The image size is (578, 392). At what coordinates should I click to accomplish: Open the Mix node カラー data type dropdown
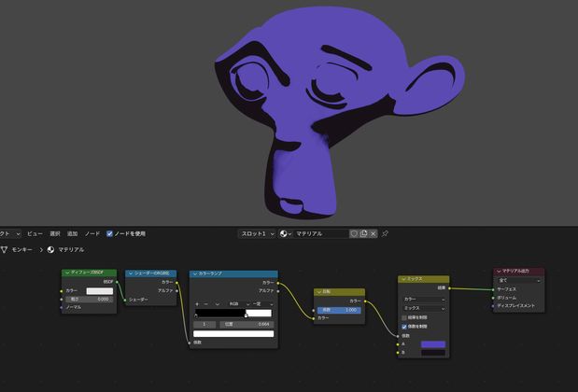pyautogui.click(x=424, y=300)
